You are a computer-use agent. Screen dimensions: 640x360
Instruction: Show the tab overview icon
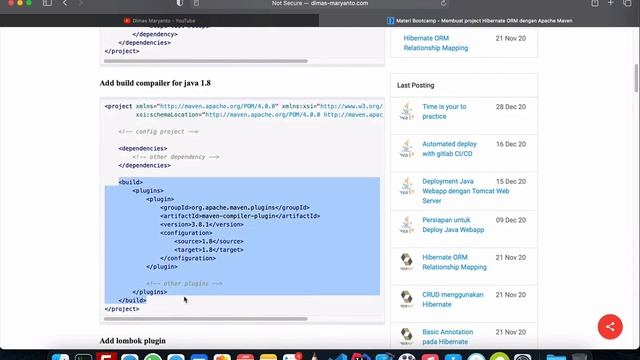pyautogui.click(x=627, y=3)
